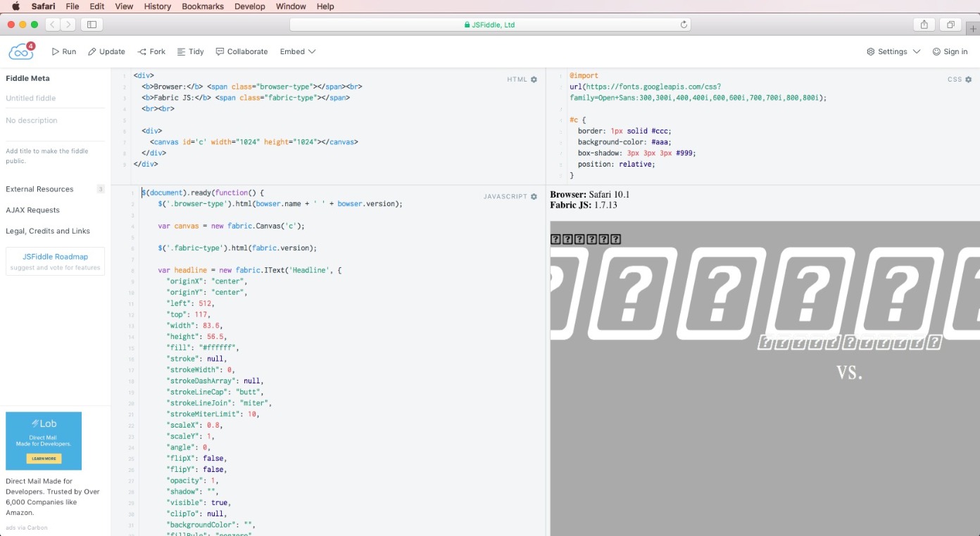This screenshot has height=536, width=980.
Task: Click the Safari 10.1 browser text
Action: (x=609, y=195)
